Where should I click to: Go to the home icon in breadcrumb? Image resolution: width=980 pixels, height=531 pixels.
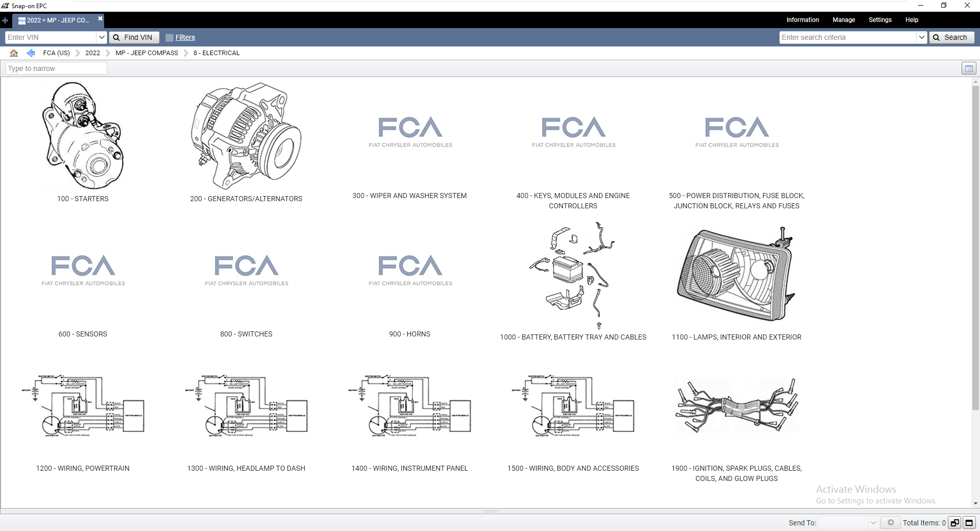click(14, 53)
